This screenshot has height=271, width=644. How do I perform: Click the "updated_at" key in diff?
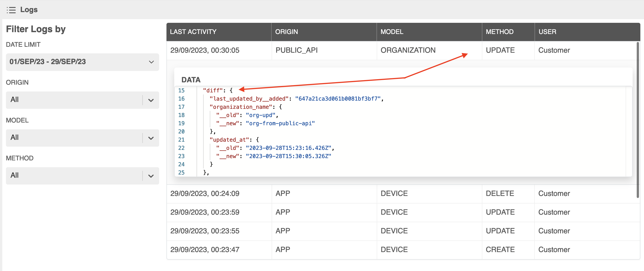[229, 140]
